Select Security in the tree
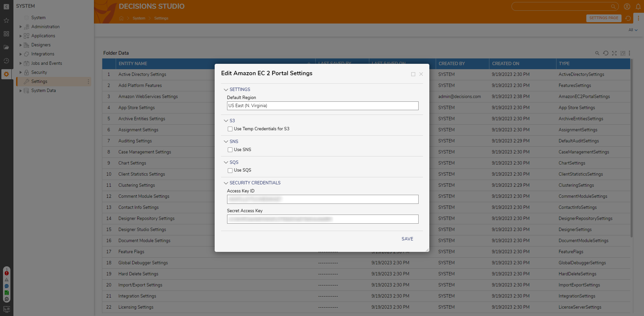The height and width of the screenshot is (316, 644). tap(39, 73)
